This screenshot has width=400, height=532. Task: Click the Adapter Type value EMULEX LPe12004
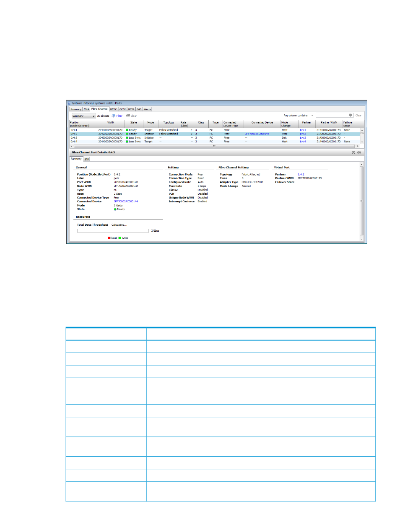[x=252, y=182]
